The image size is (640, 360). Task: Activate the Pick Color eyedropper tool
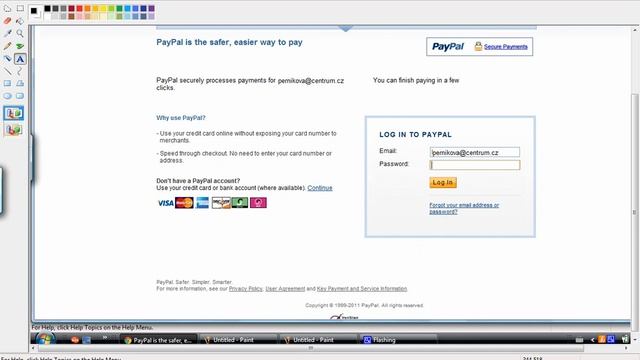click(x=7, y=33)
